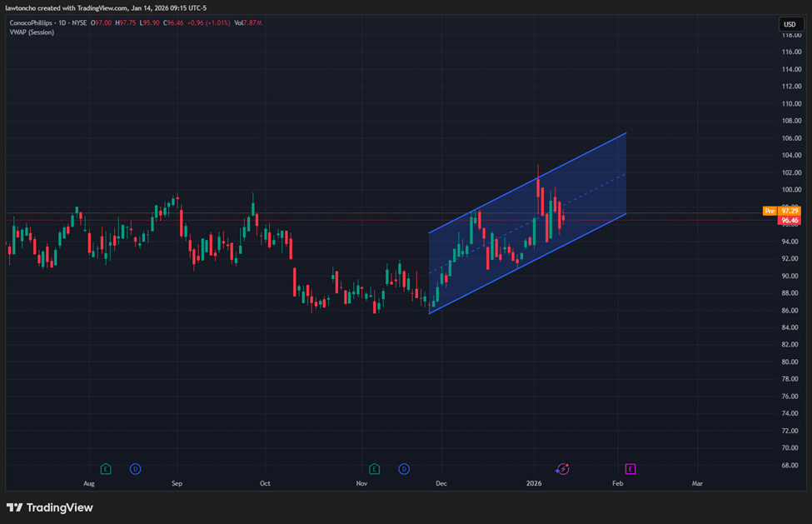Click the lightning news marker near 2026
Viewport: 812px width, 524px height.
(562, 469)
